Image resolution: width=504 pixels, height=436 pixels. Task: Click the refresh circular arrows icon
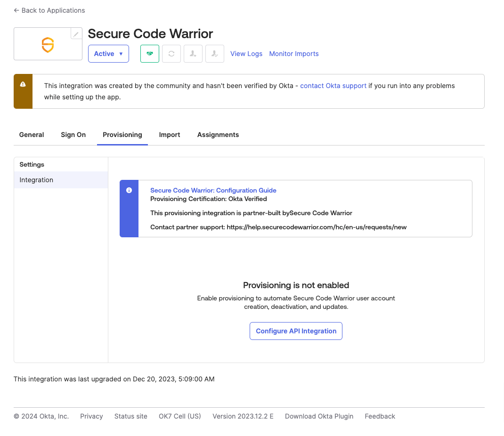[171, 54]
